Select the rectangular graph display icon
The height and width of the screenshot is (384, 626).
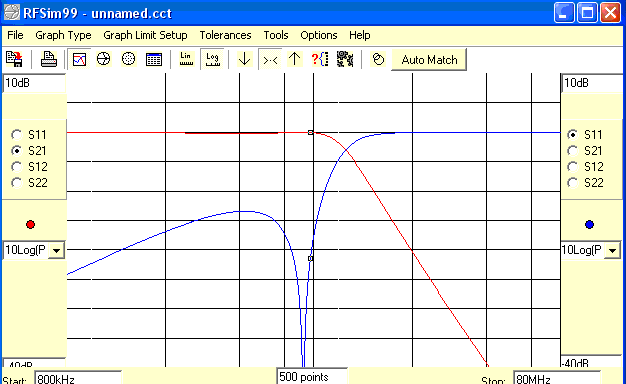click(x=79, y=59)
